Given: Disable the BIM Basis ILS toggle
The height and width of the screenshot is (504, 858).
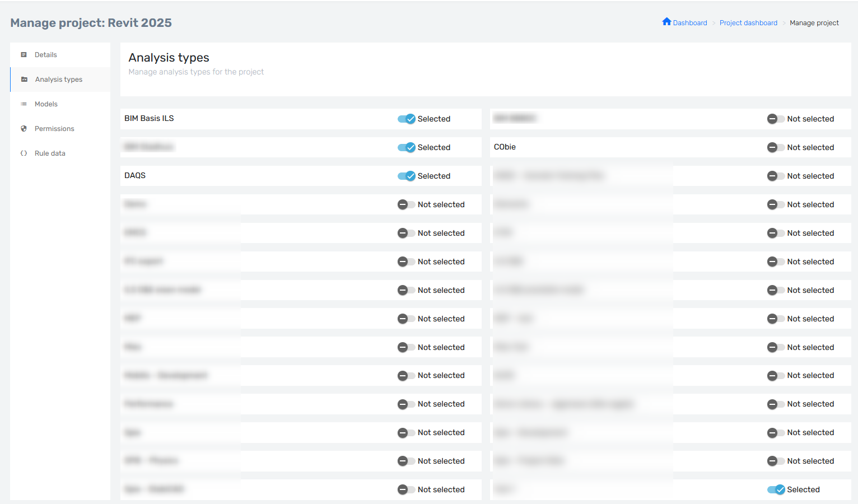Looking at the screenshot, I should pos(407,119).
